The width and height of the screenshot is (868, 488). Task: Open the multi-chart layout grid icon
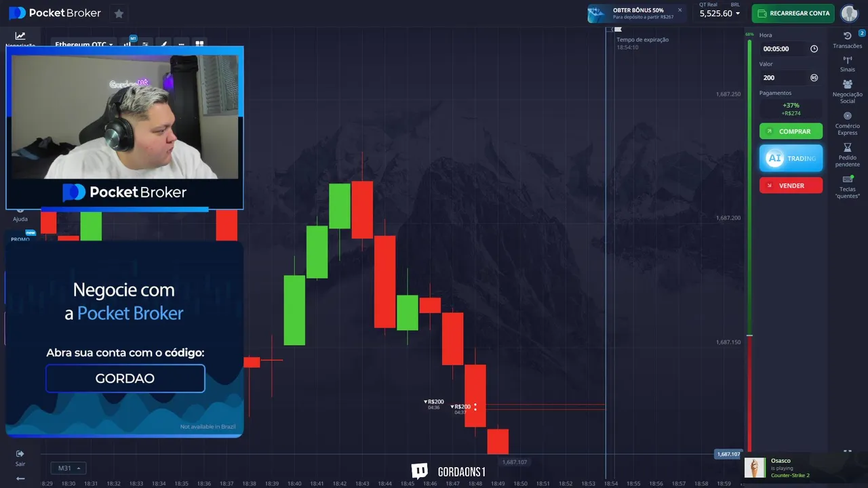[x=199, y=44]
